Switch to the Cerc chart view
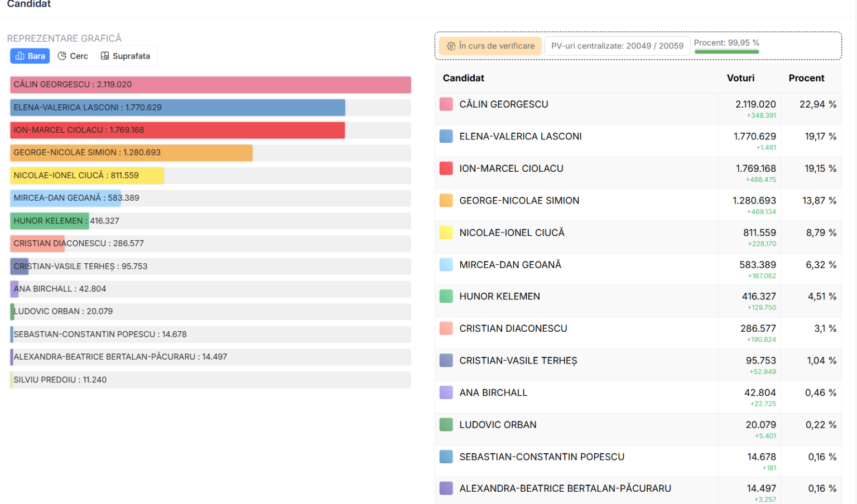 pos(73,56)
